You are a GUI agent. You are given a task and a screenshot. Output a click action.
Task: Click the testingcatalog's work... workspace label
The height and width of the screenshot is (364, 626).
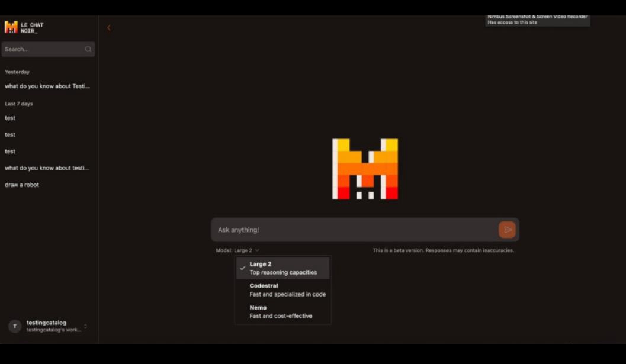coord(53,330)
